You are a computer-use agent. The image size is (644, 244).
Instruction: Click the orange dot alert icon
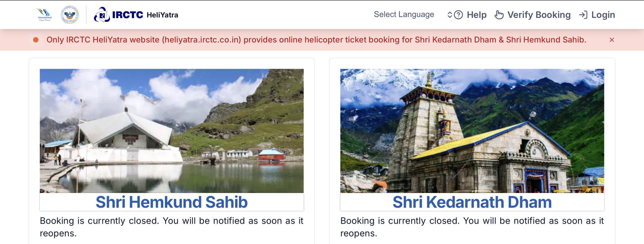[x=36, y=40]
